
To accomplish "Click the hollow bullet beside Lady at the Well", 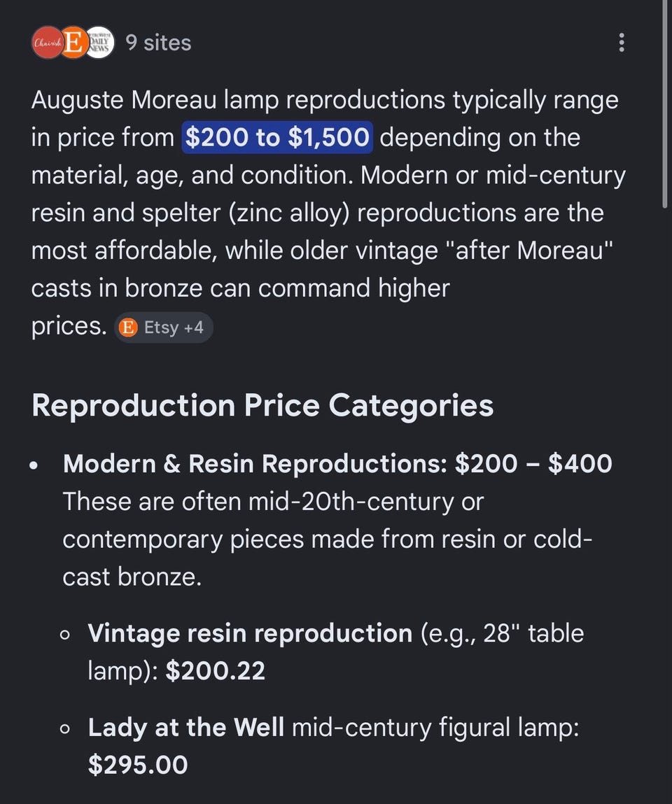I will [65, 729].
